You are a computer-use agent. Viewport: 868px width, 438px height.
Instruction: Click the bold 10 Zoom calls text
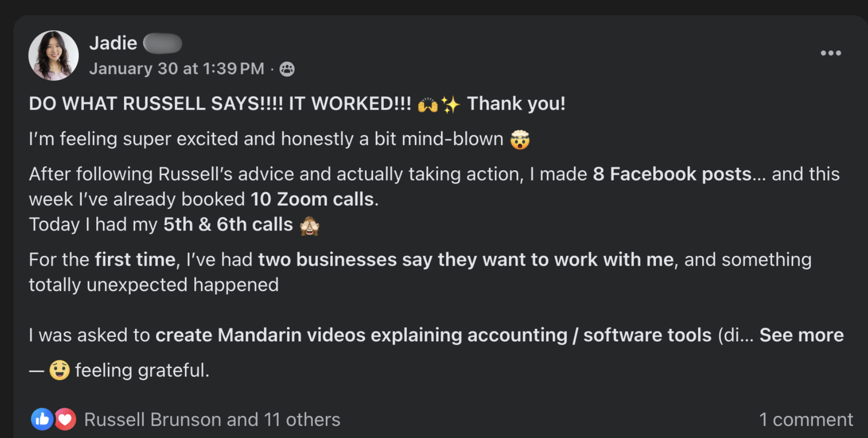(312, 199)
